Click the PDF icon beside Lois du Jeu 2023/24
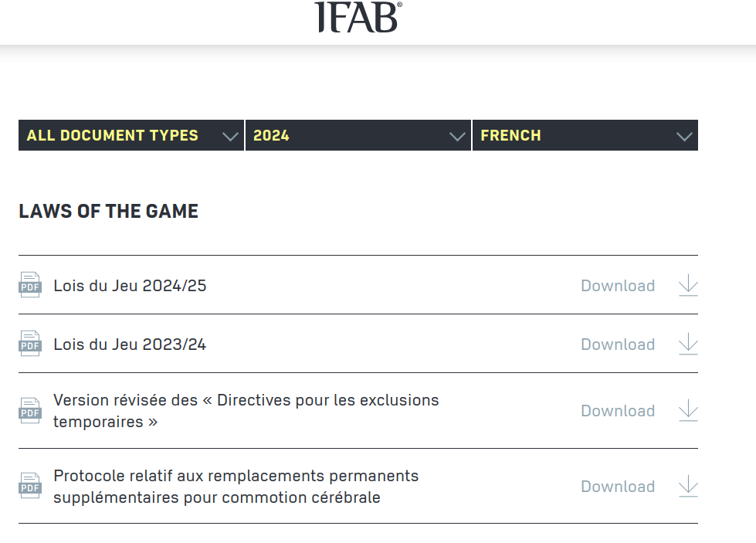The width and height of the screenshot is (756, 543). (x=29, y=344)
